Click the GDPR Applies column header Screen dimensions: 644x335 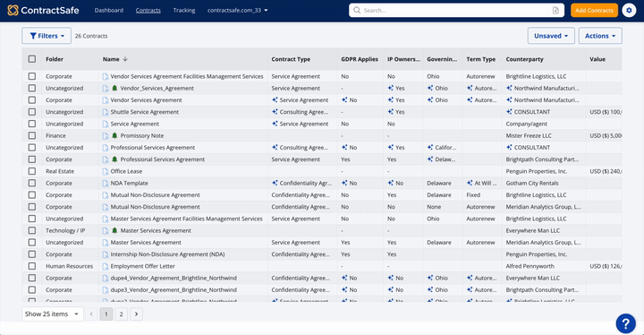pos(360,59)
